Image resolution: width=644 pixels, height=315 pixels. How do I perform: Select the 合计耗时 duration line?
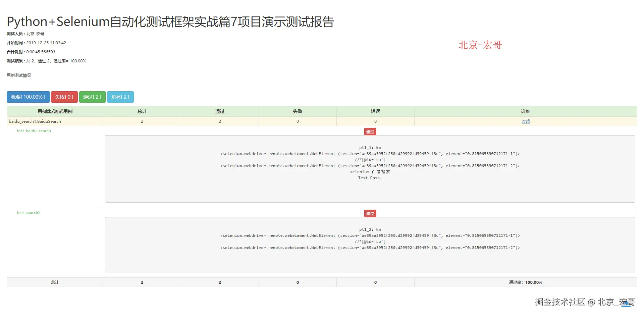click(x=31, y=52)
